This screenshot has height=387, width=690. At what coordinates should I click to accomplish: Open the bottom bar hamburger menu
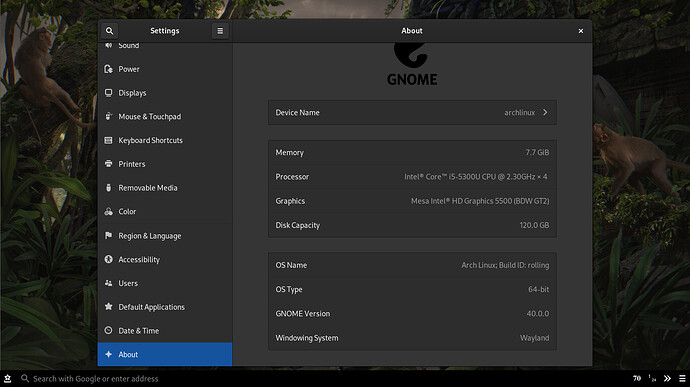pyautogui.click(x=682, y=378)
